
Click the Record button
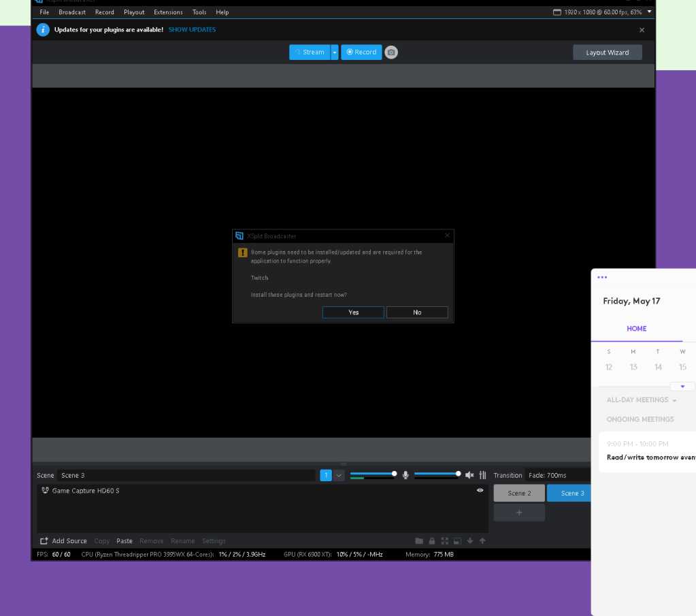coord(361,52)
